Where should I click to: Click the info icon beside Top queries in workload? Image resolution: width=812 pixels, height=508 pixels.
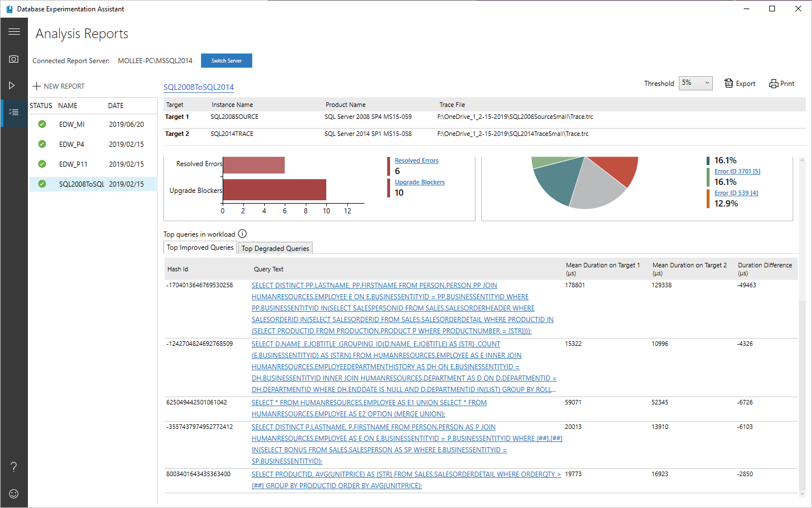[x=243, y=234]
